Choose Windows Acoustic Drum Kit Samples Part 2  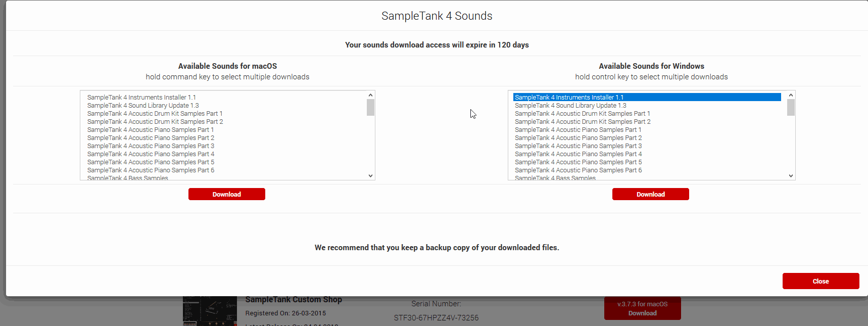[x=583, y=122]
